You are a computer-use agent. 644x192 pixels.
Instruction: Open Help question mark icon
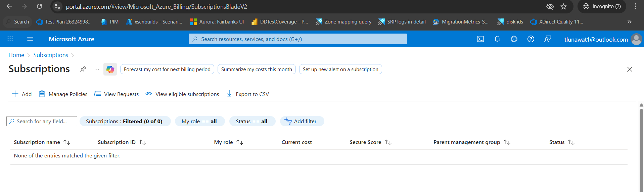click(x=531, y=39)
